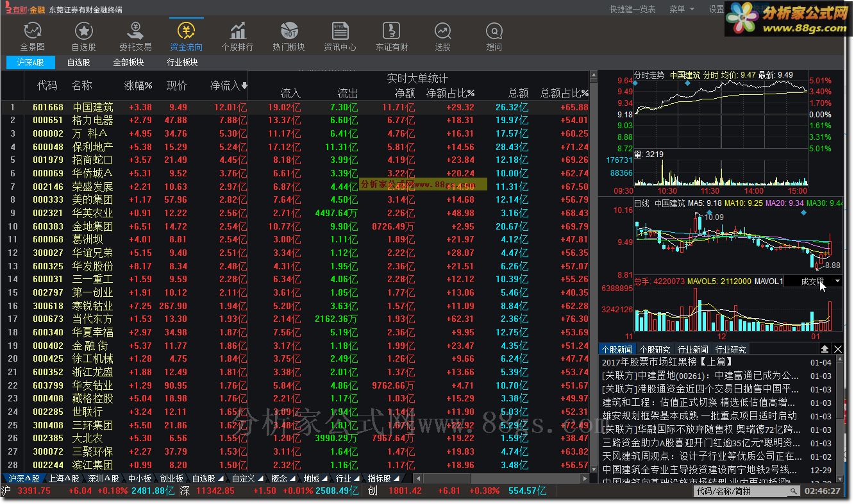Click the magnifier icon in search box

click(794, 491)
